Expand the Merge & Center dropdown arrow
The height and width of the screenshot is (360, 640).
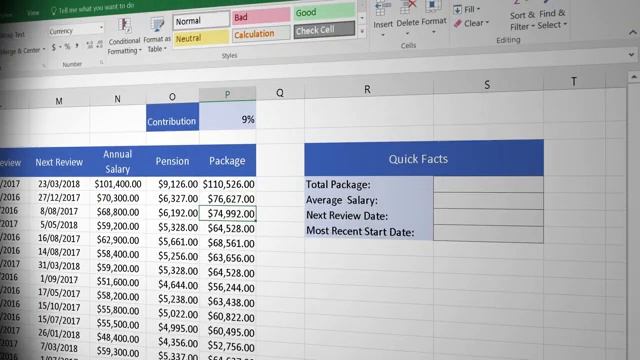point(44,49)
